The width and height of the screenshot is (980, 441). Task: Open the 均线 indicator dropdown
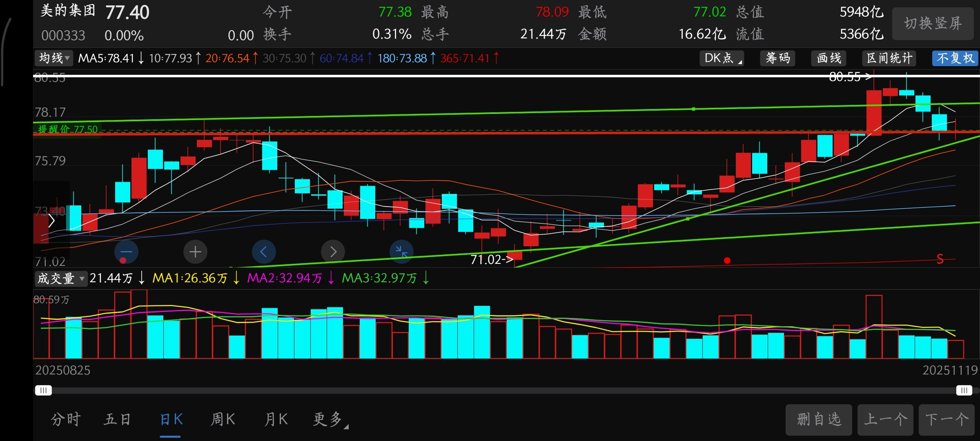(54, 58)
